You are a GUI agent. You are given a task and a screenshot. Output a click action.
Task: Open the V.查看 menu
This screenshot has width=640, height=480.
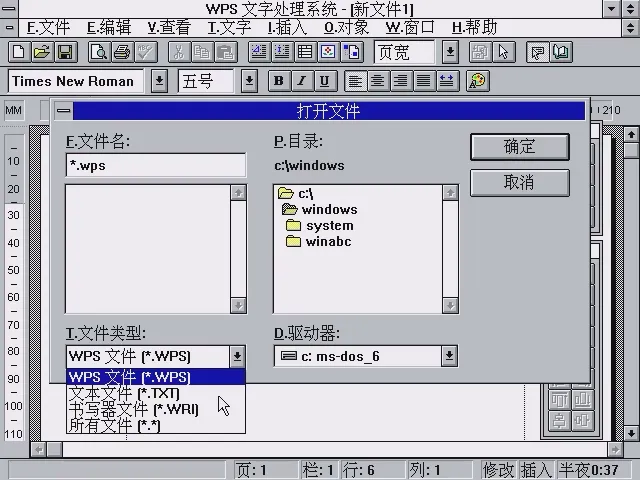(169, 28)
